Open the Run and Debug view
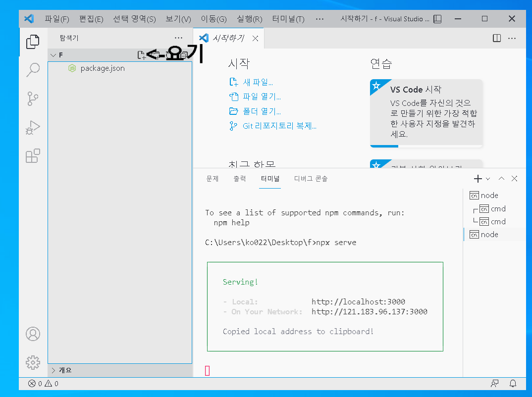This screenshot has width=532, height=397. coord(33,128)
